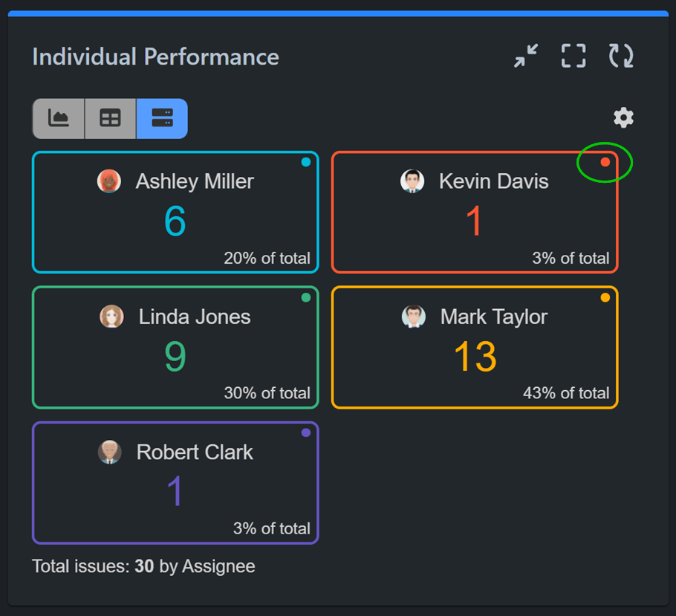Switch to table view mode
The width and height of the screenshot is (676, 616).
[110, 119]
